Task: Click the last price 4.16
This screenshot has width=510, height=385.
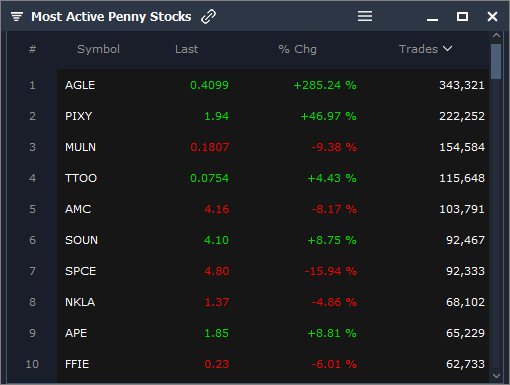Action: (217, 209)
